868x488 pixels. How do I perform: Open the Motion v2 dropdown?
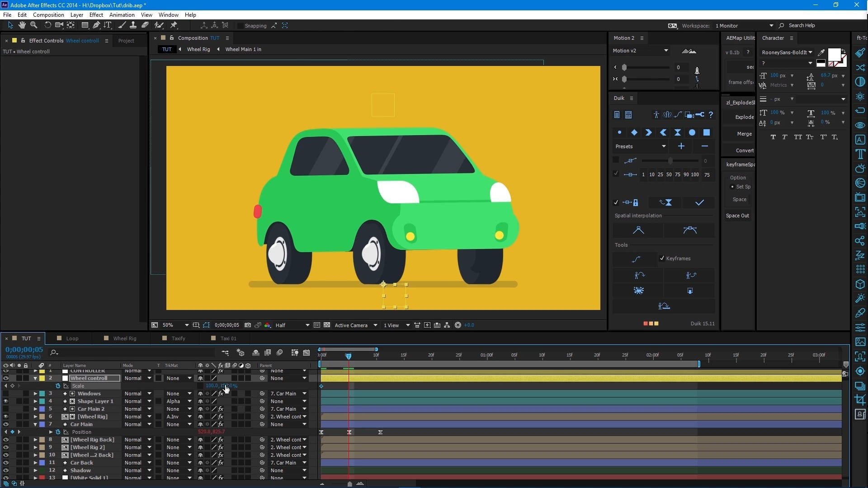coord(640,51)
